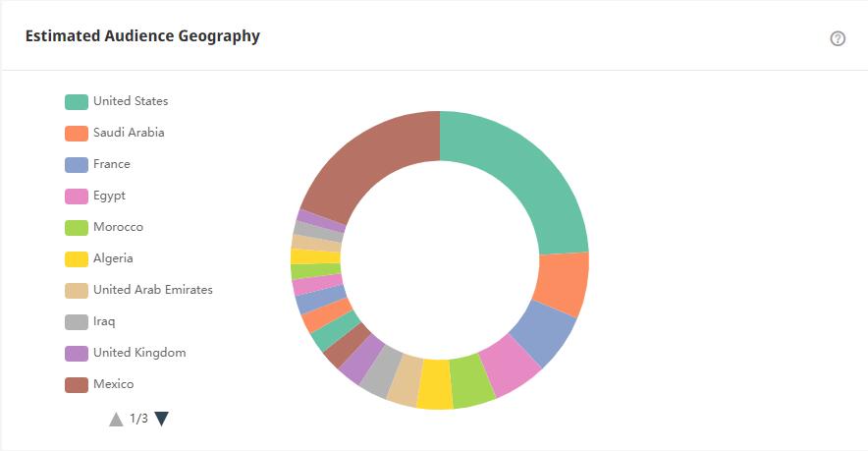Click the Iraq gray color swatch
The width and height of the screenshot is (868, 451).
tap(77, 322)
